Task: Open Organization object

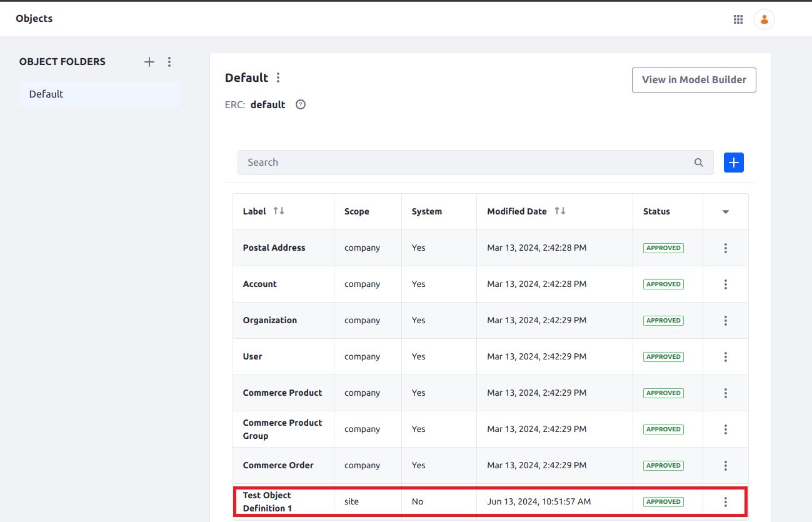Action: tap(269, 320)
